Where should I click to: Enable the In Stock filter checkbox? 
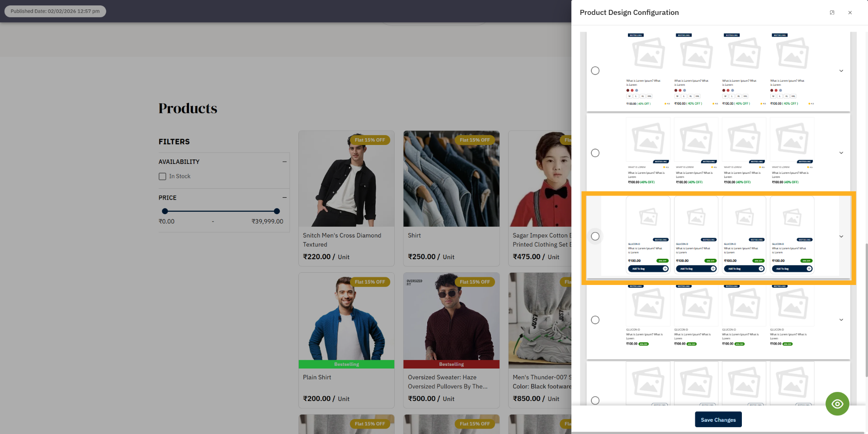pos(163,176)
